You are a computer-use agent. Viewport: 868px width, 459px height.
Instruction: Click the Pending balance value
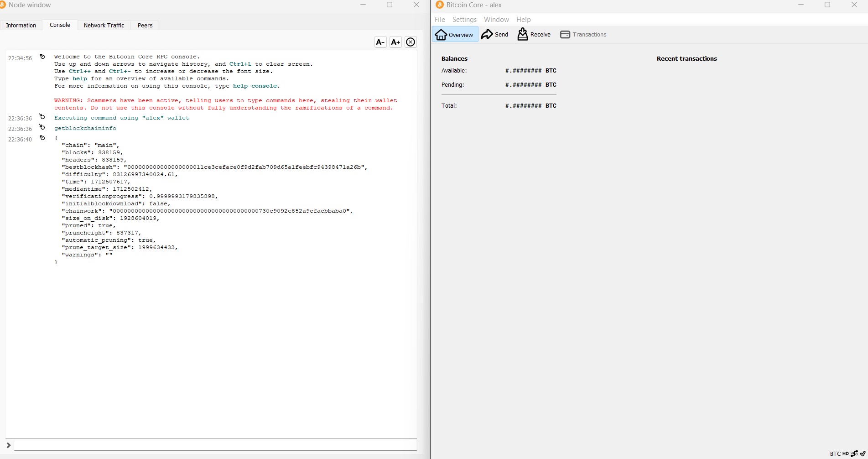(531, 85)
